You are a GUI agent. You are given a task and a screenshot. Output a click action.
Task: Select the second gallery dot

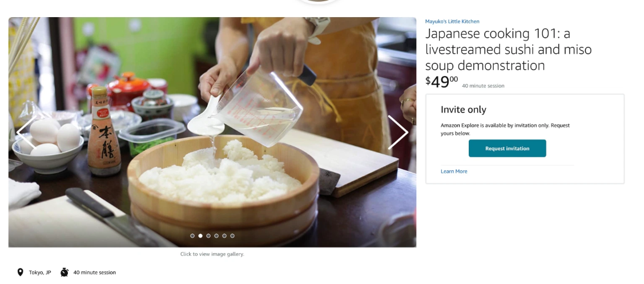tap(200, 236)
